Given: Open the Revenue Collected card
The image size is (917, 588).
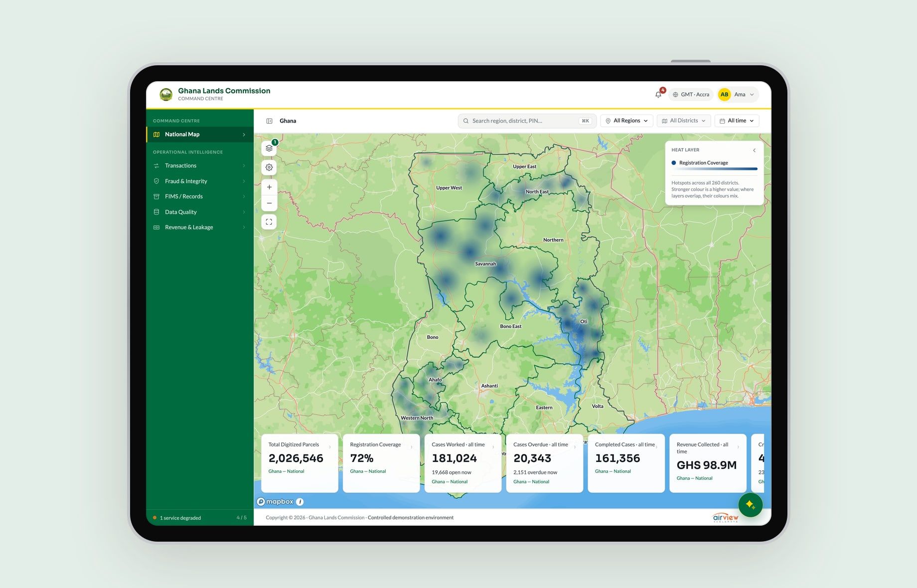Looking at the screenshot, I should click(x=708, y=463).
